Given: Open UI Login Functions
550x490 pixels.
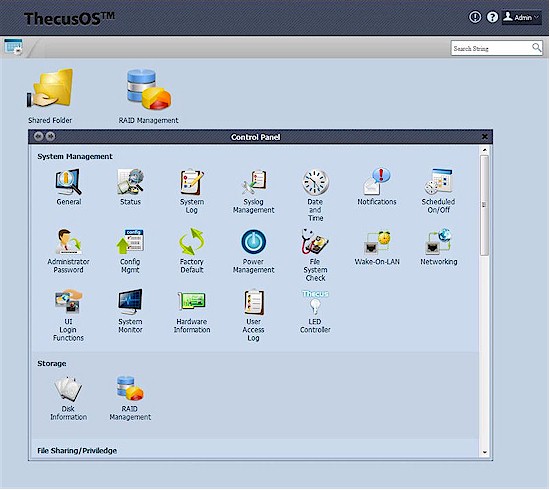Looking at the screenshot, I should point(68,315).
